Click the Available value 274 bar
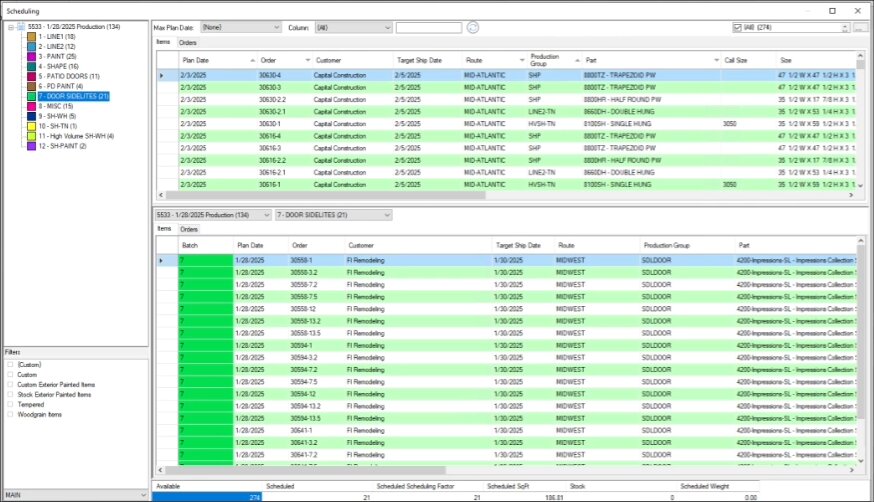 (x=207, y=497)
